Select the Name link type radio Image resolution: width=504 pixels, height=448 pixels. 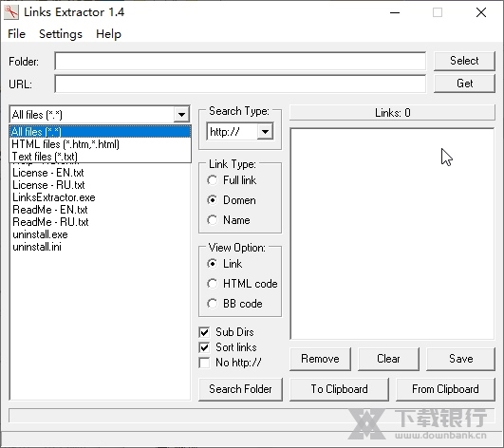229,220
